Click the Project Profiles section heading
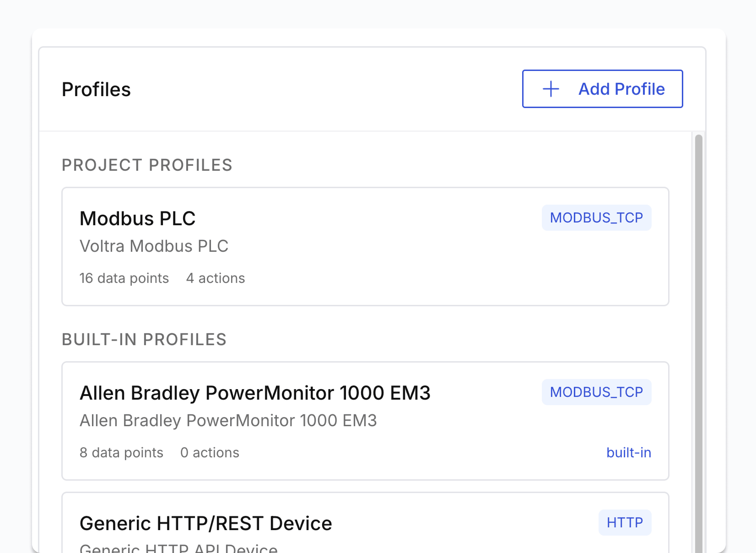 pos(147,165)
